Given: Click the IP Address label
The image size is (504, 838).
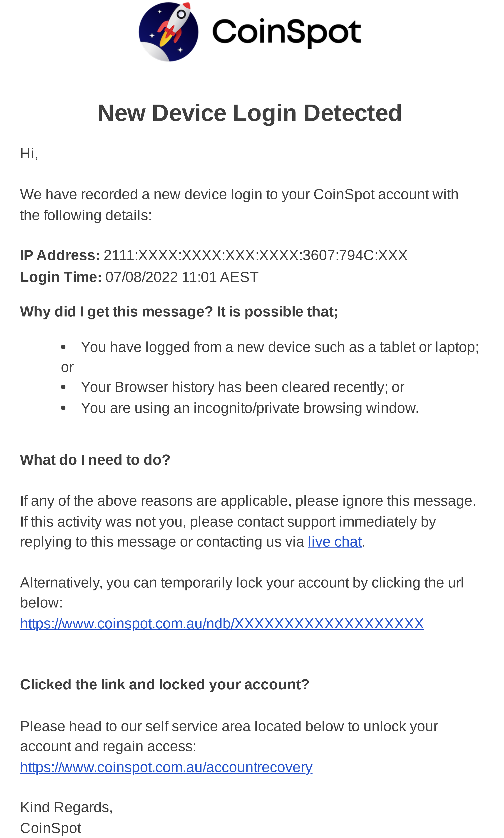Looking at the screenshot, I should [x=60, y=255].
